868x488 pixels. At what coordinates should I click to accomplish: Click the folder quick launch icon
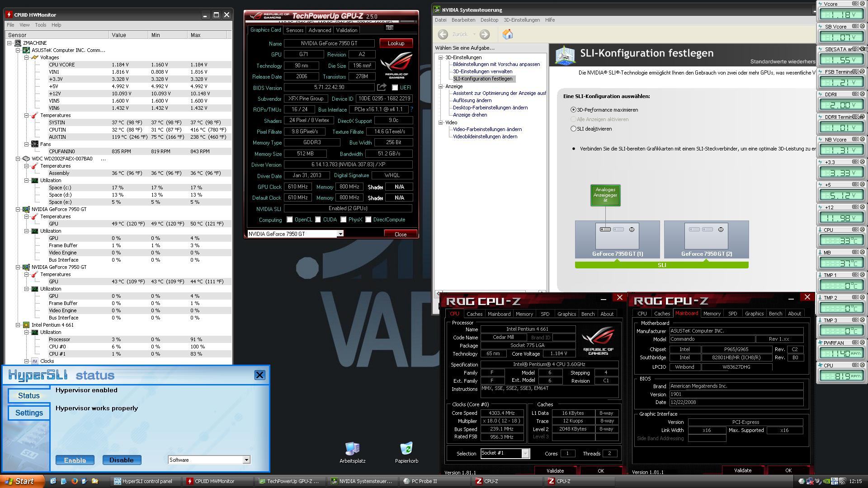pos(95,481)
